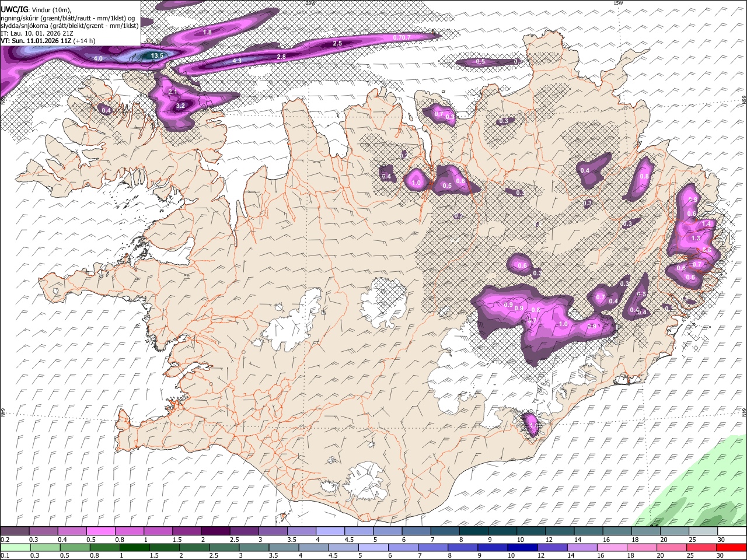Click the UWC/IG title label
The width and height of the screenshot is (747, 560).
coord(15,10)
